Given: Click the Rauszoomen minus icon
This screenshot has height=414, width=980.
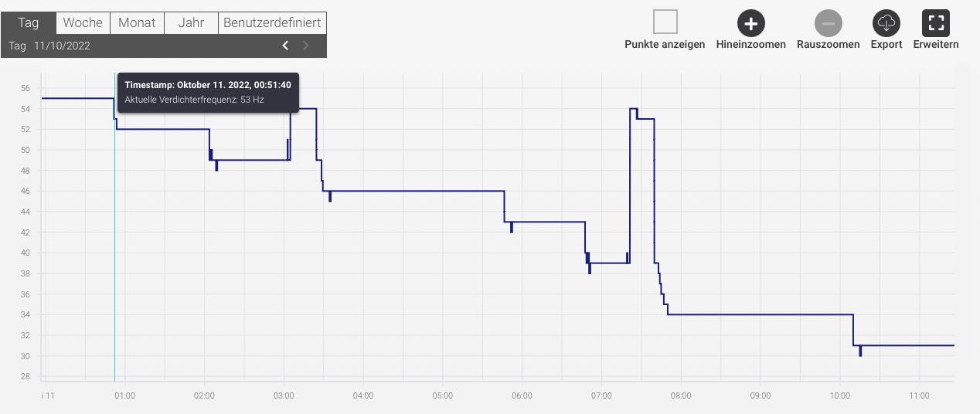Looking at the screenshot, I should 828,23.
